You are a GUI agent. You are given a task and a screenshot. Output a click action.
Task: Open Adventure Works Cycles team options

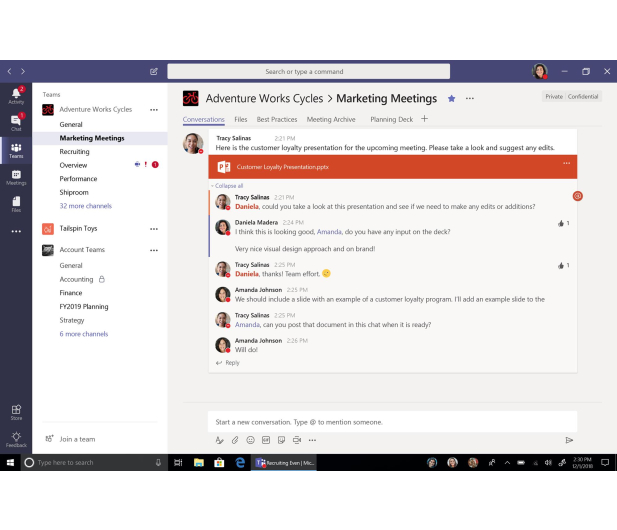click(154, 110)
